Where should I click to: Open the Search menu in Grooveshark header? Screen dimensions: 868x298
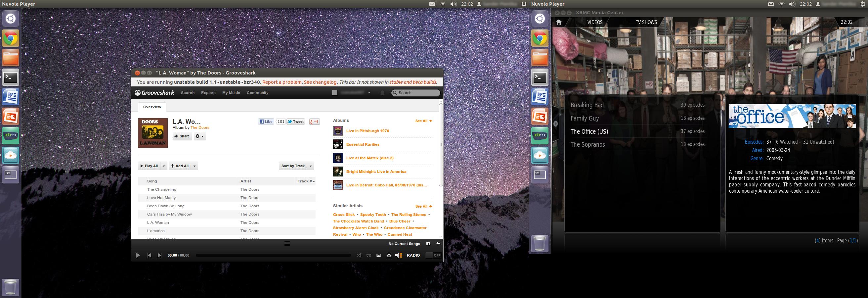(188, 93)
